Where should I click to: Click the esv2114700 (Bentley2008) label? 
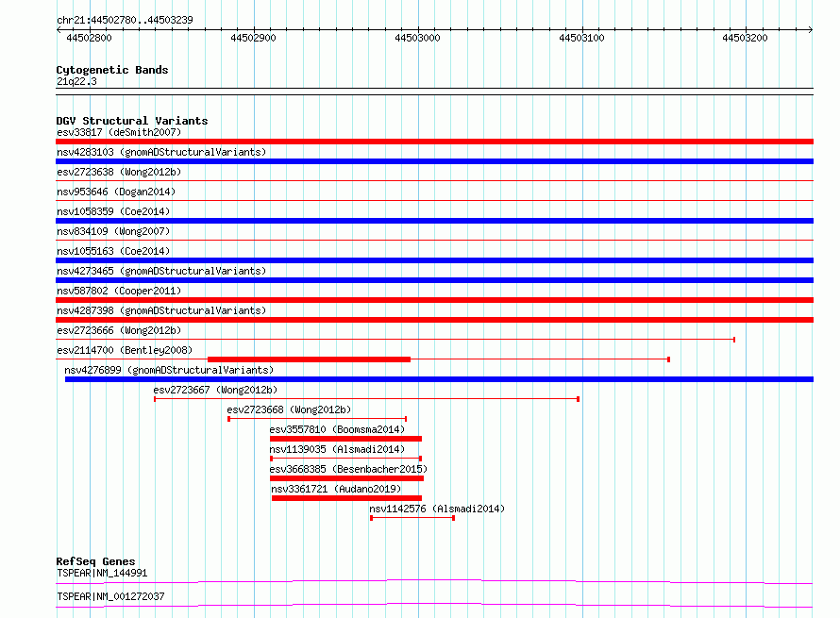click(x=125, y=350)
